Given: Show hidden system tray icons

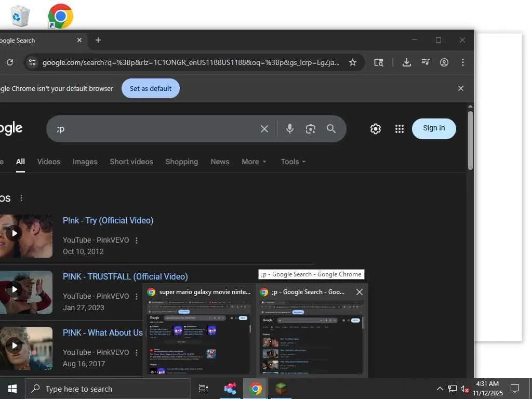Looking at the screenshot, I should coord(440,389).
